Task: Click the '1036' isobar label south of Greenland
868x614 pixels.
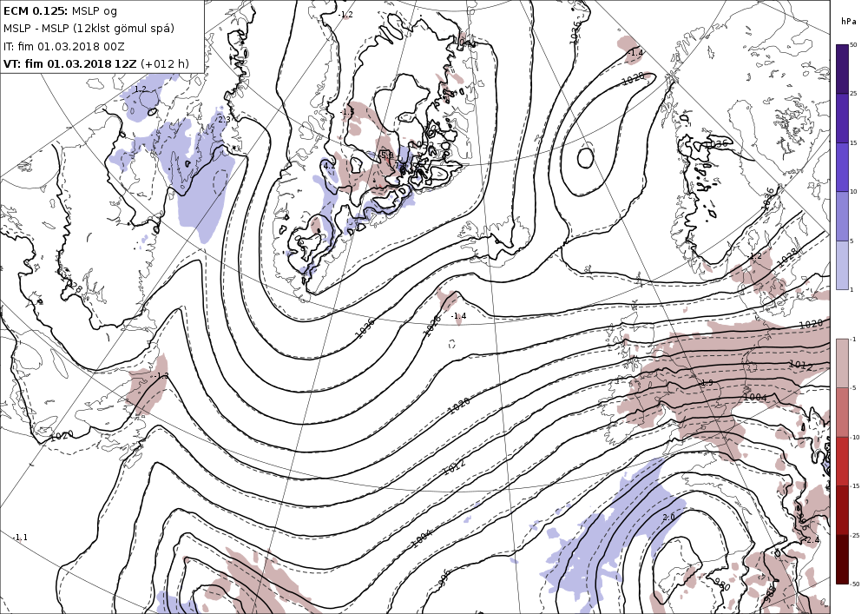Action: (x=365, y=327)
